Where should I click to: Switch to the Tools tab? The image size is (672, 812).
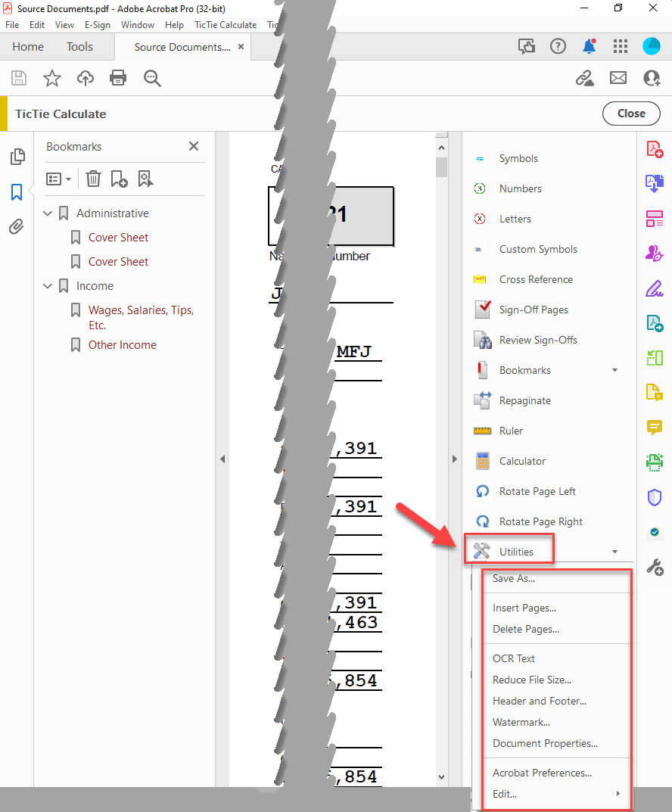pos(79,47)
